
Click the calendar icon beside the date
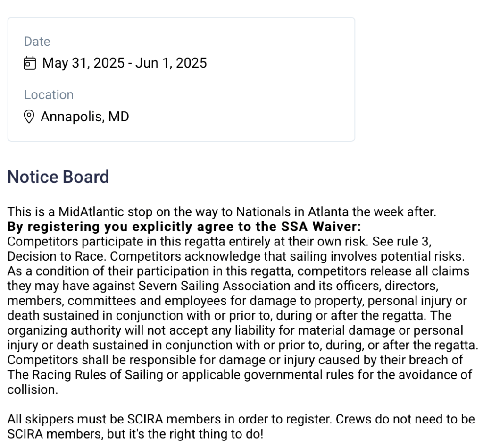pos(30,63)
